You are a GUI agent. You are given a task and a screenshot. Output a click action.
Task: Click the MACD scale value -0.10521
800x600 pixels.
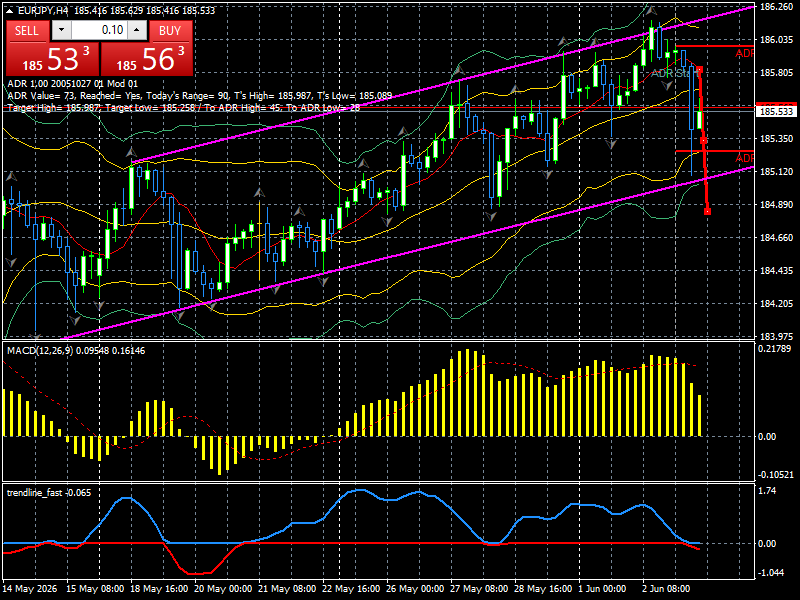[x=776, y=474]
